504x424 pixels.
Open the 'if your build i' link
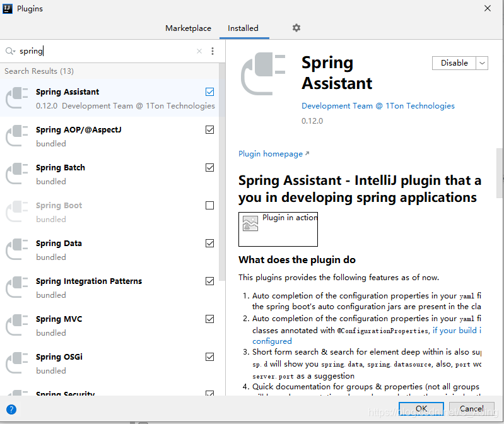point(457,331)
